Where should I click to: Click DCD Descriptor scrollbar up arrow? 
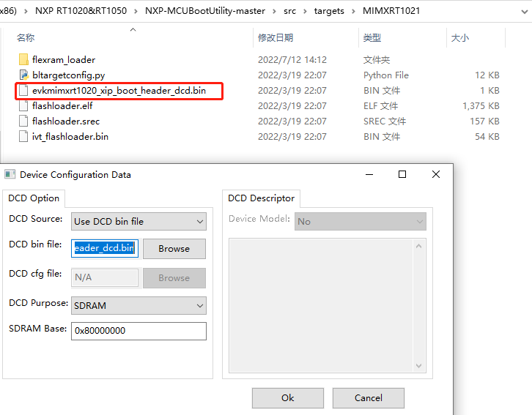[x=418, y=246]
